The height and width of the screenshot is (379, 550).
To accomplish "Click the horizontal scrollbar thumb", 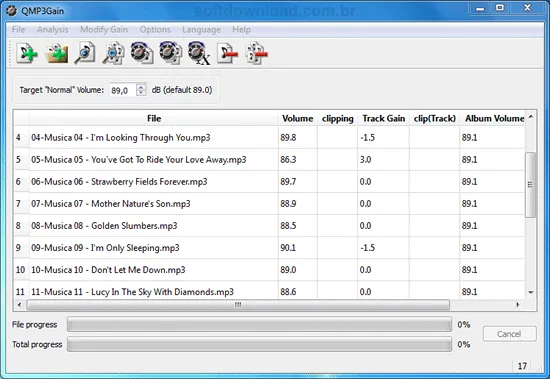I will point(238,305).
